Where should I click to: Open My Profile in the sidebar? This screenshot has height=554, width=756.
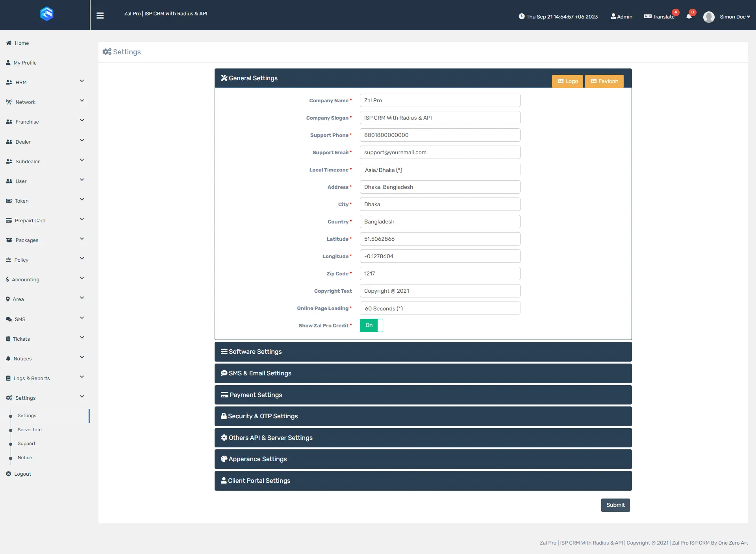coord(25,63)
